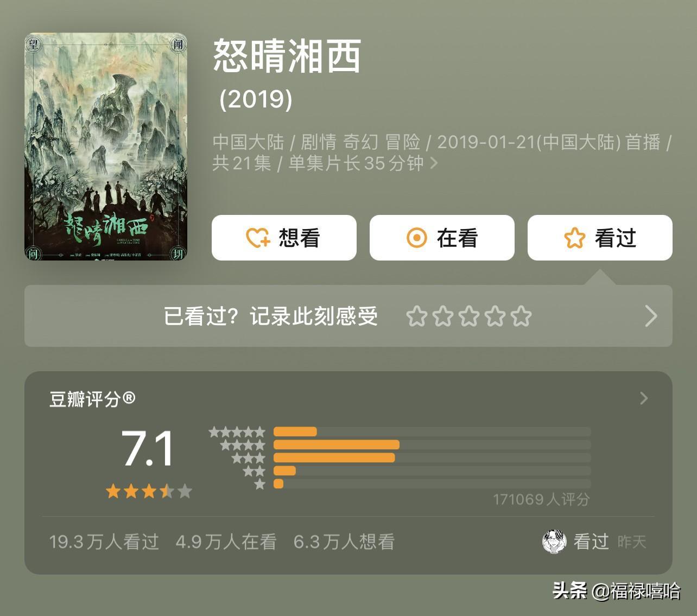Tap the heart-plus icon on 想看
This screenshot has width=697, height=616.
pos(258,238)
